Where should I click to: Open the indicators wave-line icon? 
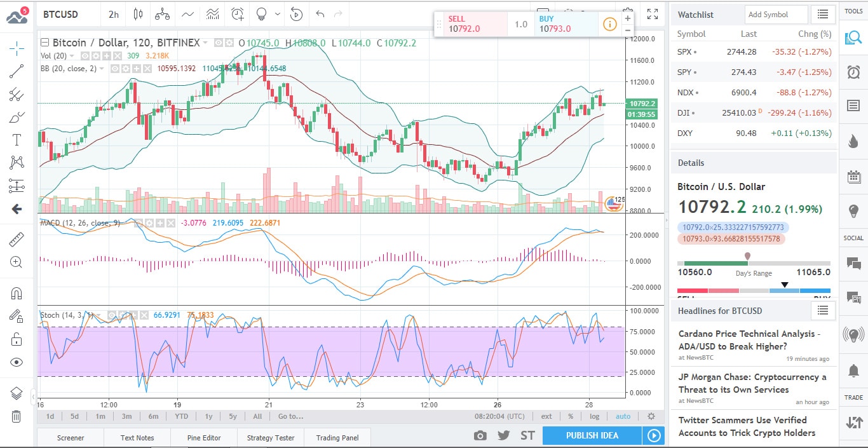tap(187, 13)
